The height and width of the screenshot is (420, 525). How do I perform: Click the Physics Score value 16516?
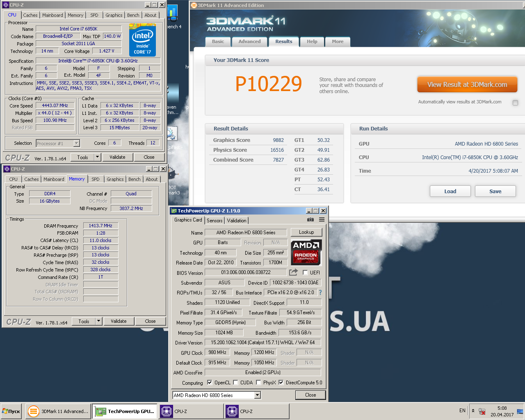pos(277,150)
